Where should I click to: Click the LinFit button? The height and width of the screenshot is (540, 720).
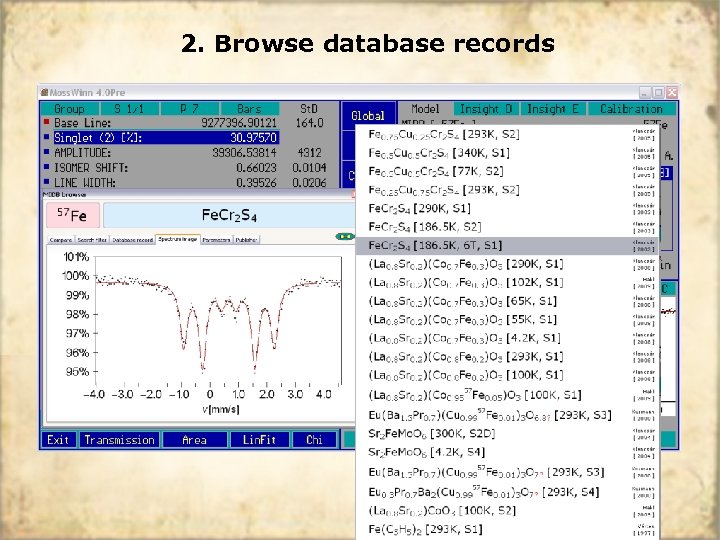(259, 440)
